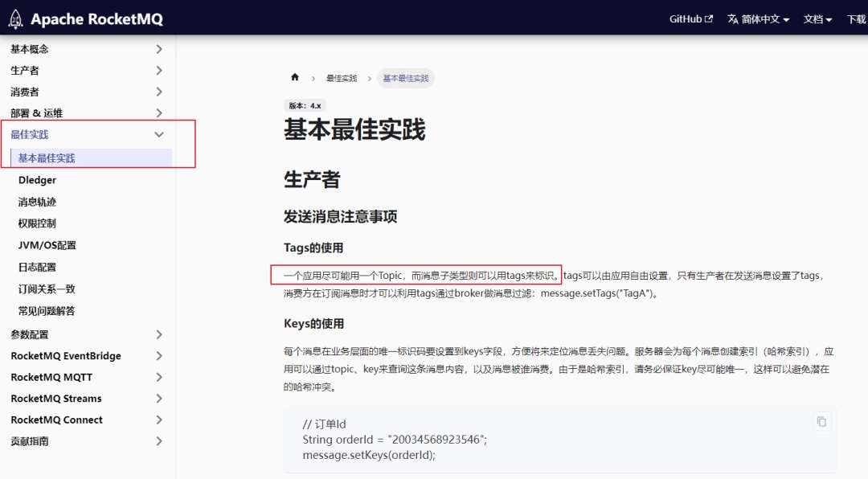Click the translate language icon

(x=733, y=18)
